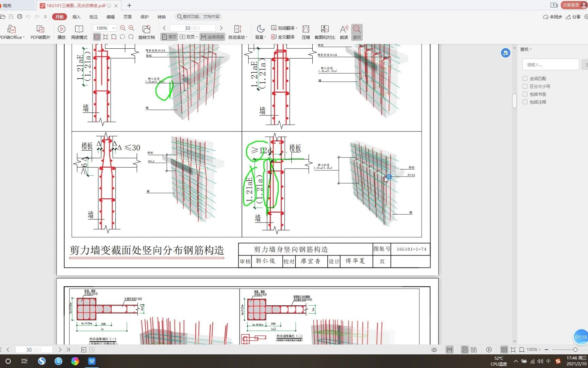The height and width of the screenshot is (368, 588).
Task: Click 查找功能、文档内容 search box
Action: (x=199, y=17)
